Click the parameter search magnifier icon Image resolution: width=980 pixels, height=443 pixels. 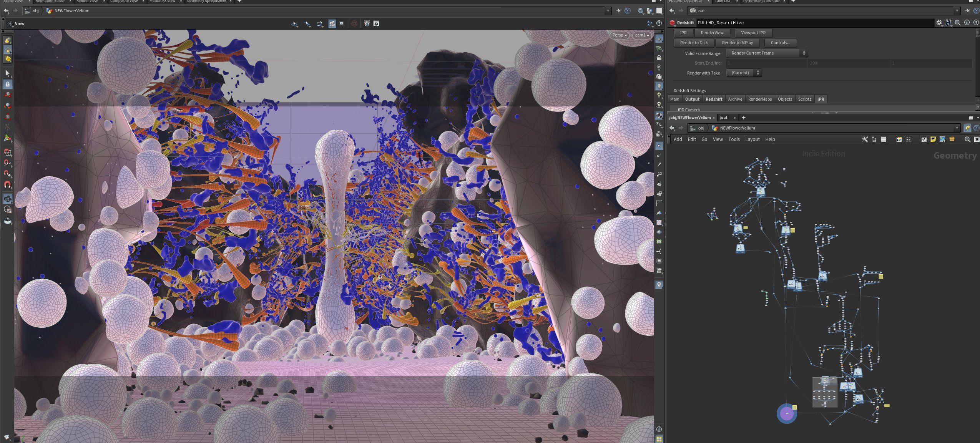pos(957,23)
